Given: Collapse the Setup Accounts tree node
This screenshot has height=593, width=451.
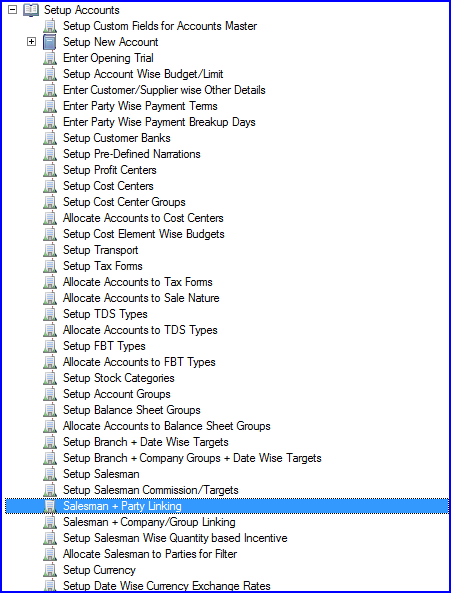Looking at the screenshot, I should coord(12,10).
